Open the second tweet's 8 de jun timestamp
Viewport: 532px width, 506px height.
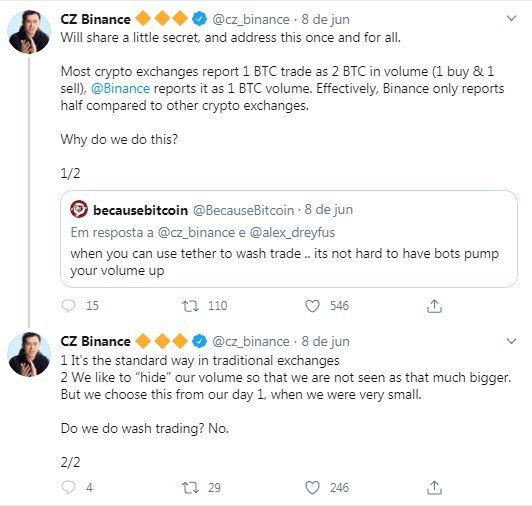[325, 341]
